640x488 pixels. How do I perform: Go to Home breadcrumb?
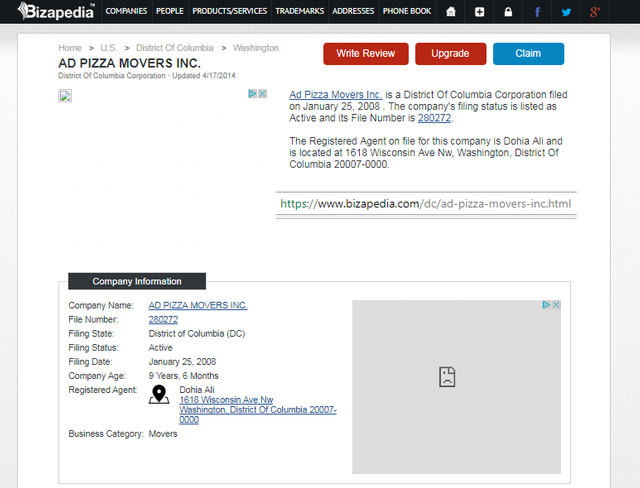point(70,48)
